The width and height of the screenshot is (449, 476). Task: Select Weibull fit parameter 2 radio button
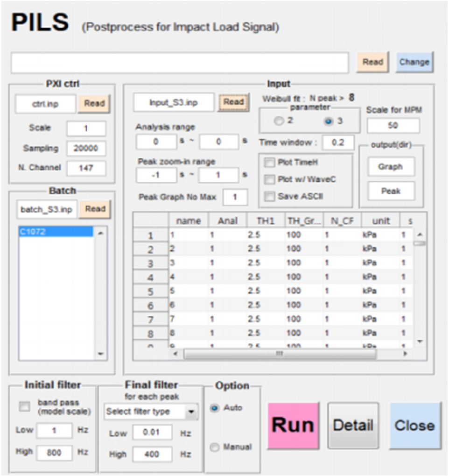click(x=279, y=121)
